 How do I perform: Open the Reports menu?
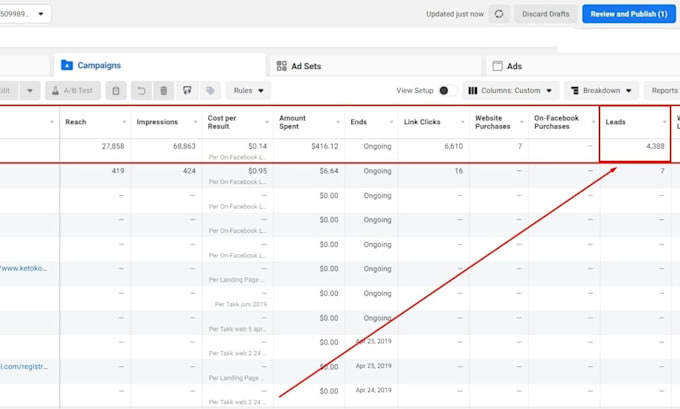coord(663,91)
